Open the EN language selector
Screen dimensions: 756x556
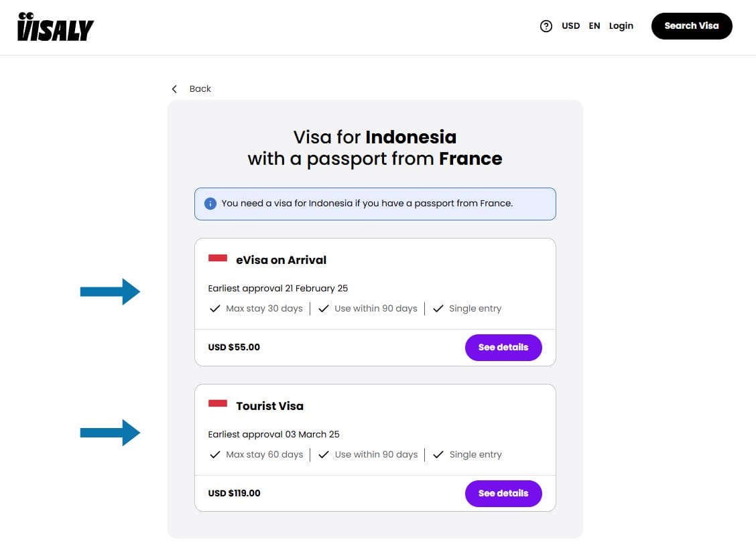point(594,26)
